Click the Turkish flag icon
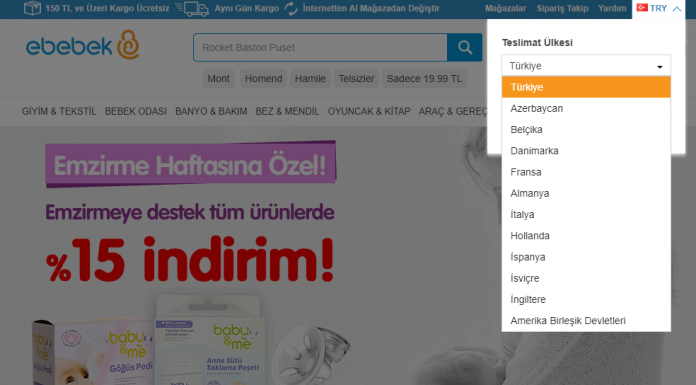The width and height of the screenshot is (696, 385). click(x=642, y=8)
